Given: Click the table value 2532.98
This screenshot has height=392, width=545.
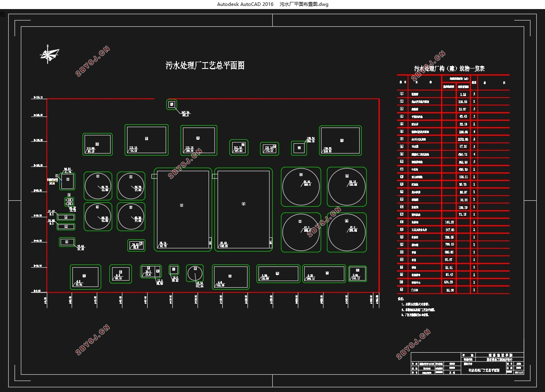Looking at the screenshot, I should pos(463,139).
